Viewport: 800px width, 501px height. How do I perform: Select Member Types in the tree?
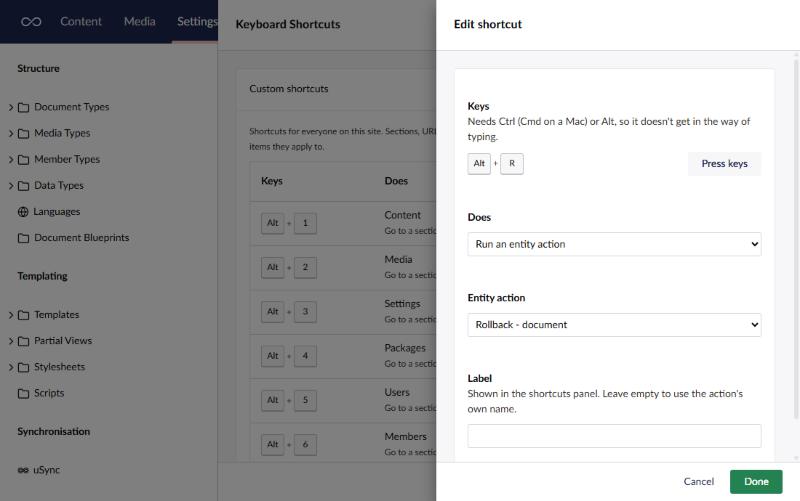pyautogui.click(x=67, y=159)
